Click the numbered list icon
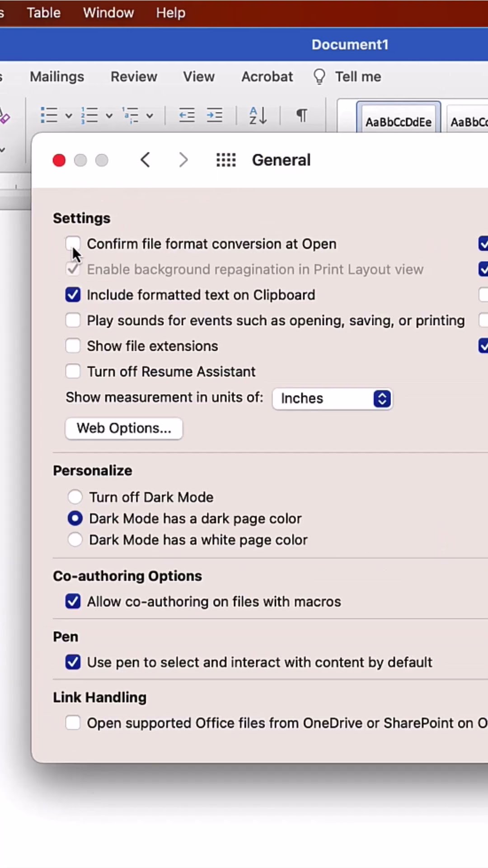This screenshot has width=488, height=868. (89, 115)
